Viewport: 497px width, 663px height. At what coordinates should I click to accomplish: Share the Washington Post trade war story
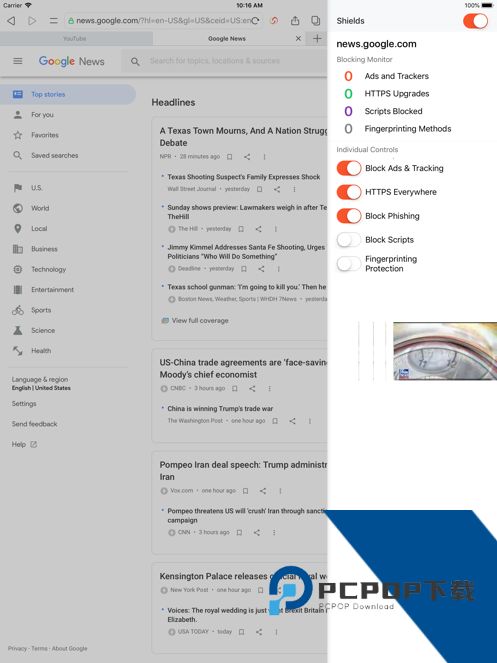pos(292,421)
